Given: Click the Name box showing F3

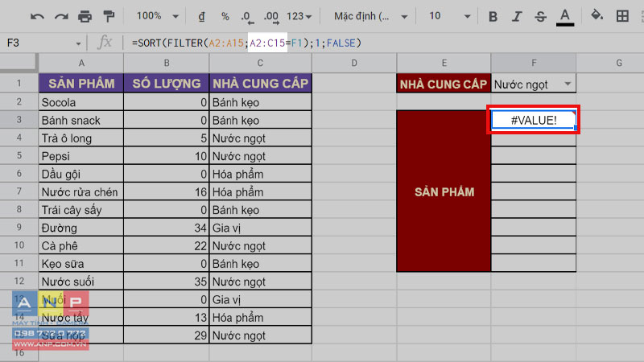Looking at the screenshot, I should [x=37, y=43].
